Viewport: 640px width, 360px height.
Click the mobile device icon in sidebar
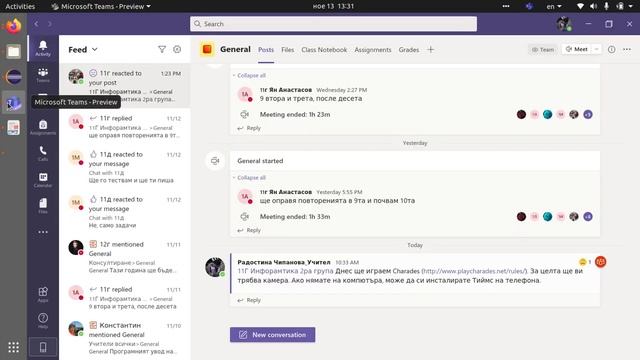(43, 347)
